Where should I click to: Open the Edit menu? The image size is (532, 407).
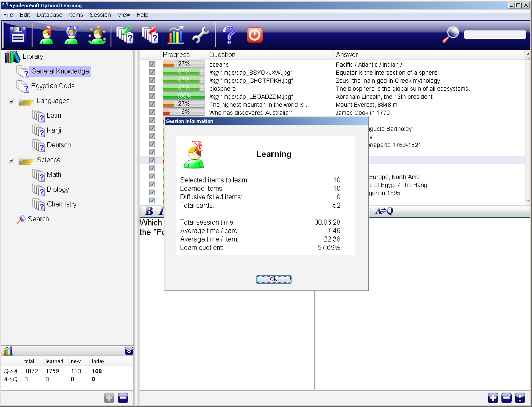(25, 15)
